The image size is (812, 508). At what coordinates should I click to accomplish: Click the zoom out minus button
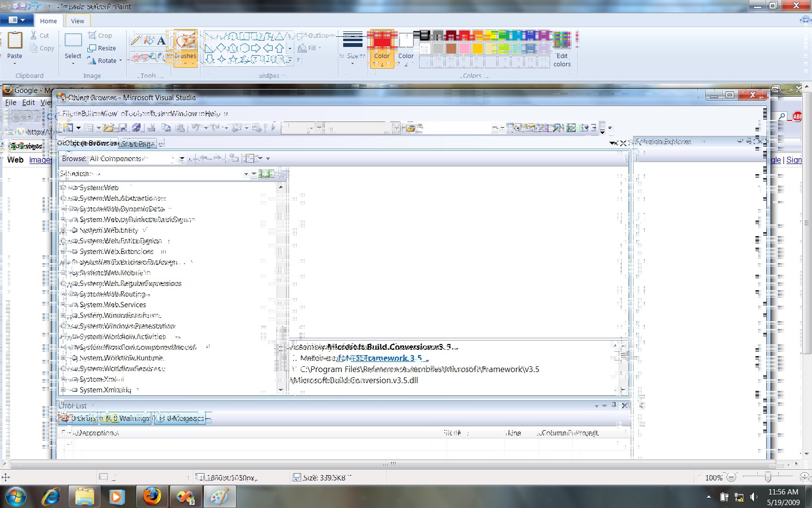(732, 478)
